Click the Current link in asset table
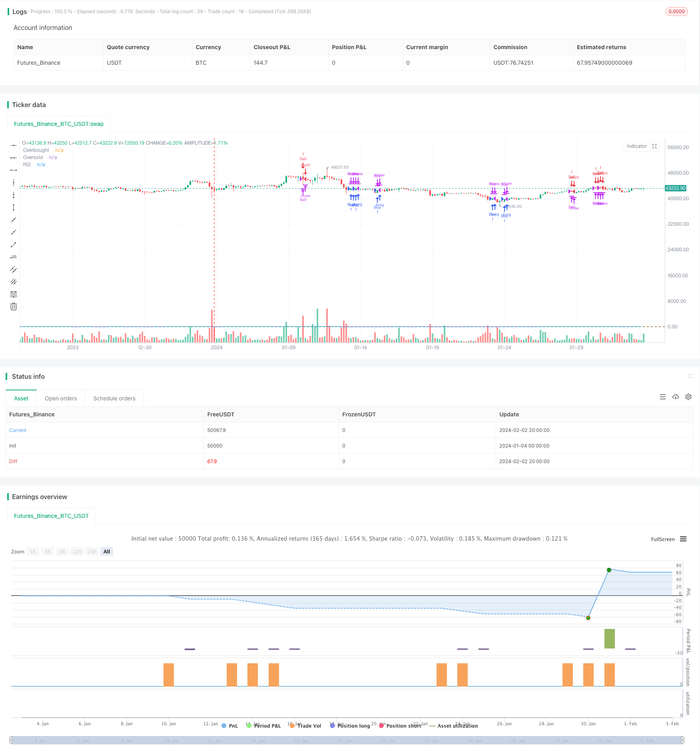 [18, 430]
